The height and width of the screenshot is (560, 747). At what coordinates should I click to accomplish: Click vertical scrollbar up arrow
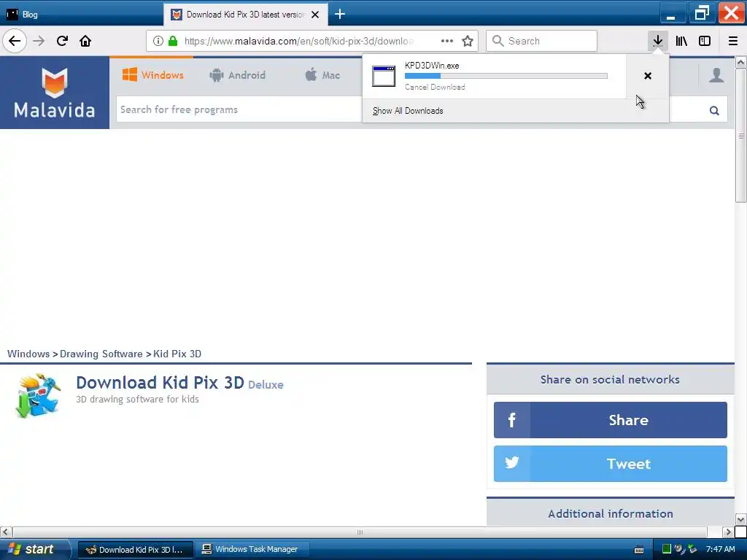pos(740,63)
